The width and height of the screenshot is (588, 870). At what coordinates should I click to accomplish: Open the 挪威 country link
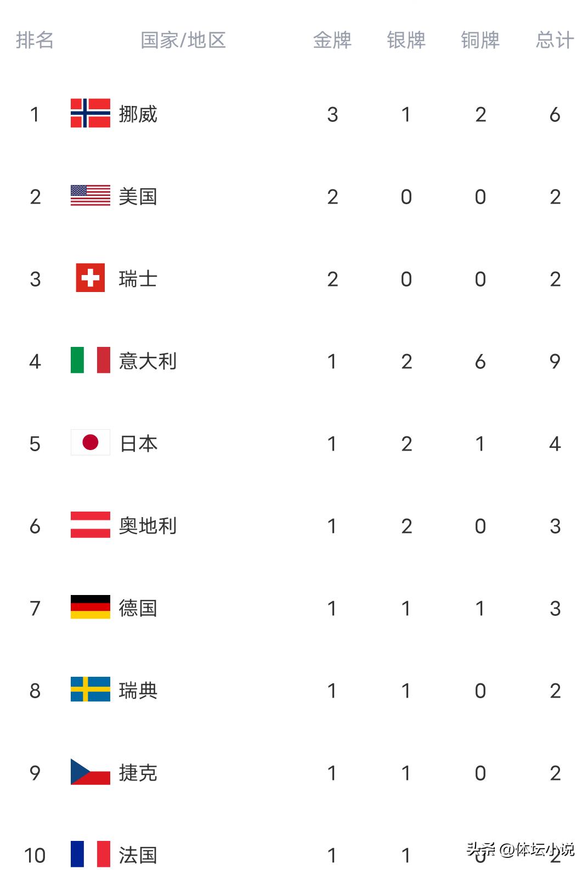tap(138, 114)
